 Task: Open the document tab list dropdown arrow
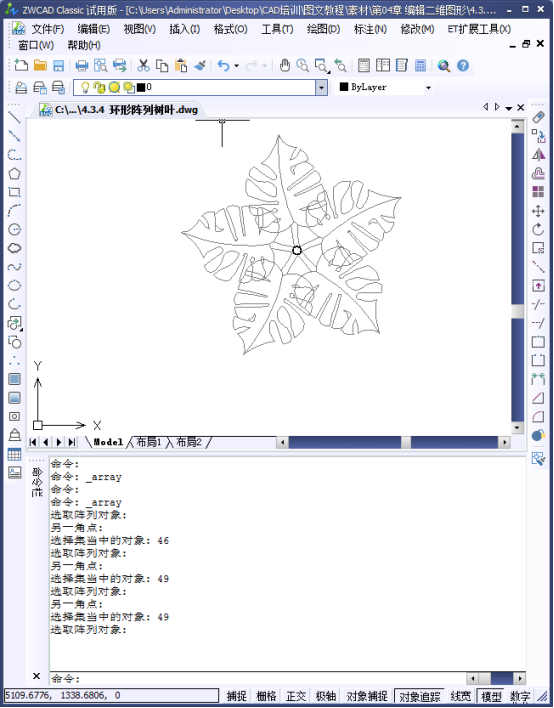pyautogui.click(x=509, y=108)
